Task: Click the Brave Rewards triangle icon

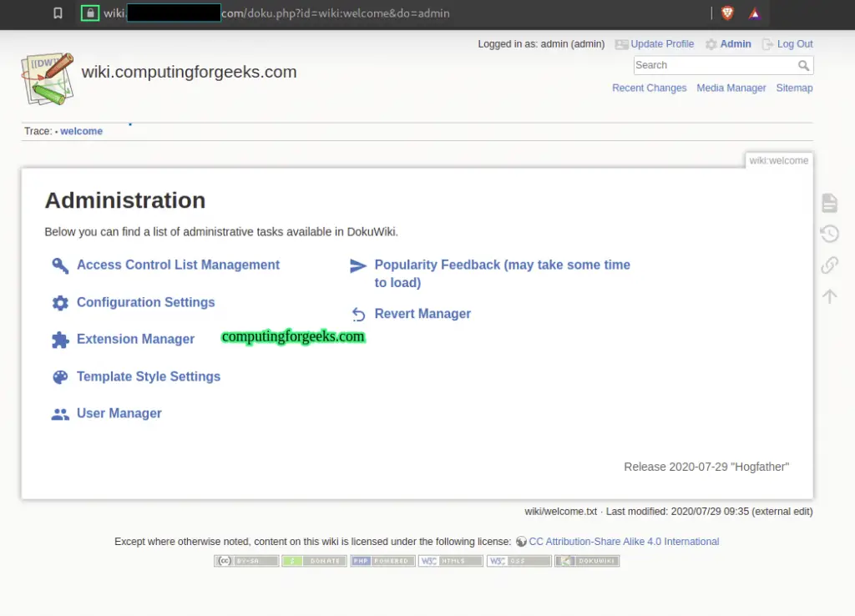Action: tap(755, 13)
